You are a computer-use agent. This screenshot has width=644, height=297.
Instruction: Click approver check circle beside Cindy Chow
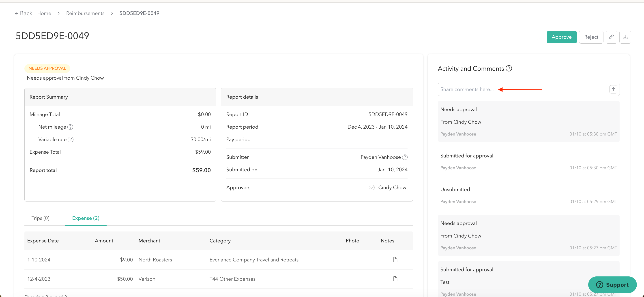(x=372, y=188)
